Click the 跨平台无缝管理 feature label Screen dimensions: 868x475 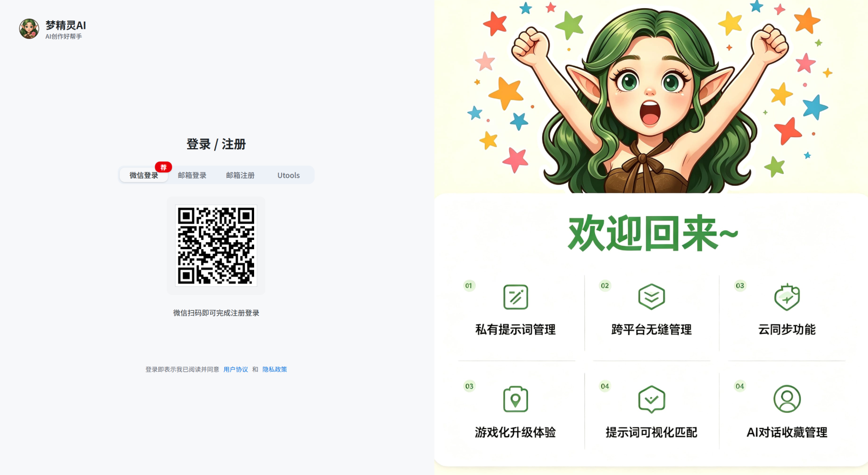(651, 330)
